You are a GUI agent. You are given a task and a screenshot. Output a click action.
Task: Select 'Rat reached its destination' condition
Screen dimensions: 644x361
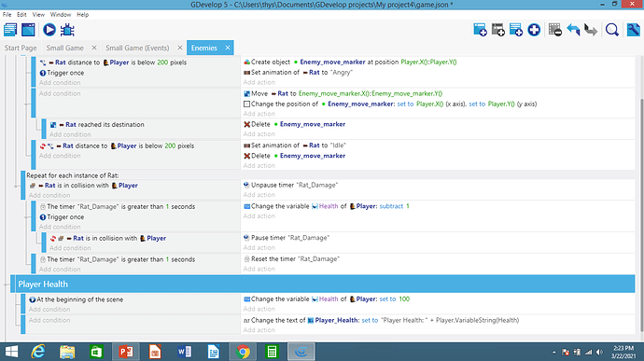[97, 124]
